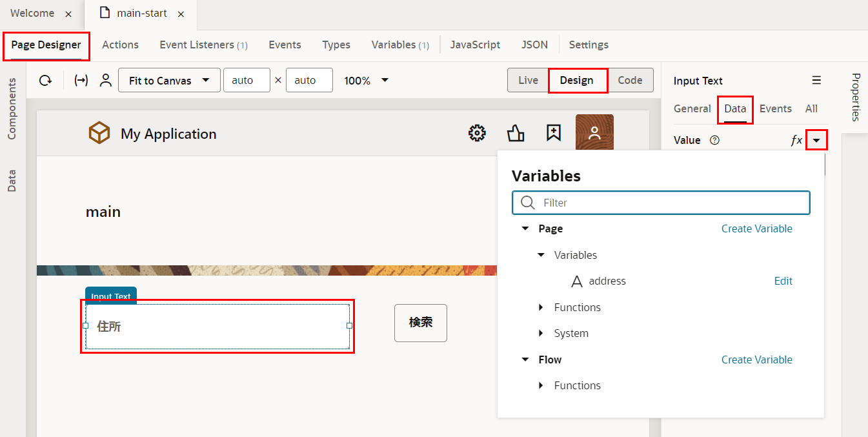Open the JavaScript tab
Screen dimensions: 868x437
tap(475, 45)
